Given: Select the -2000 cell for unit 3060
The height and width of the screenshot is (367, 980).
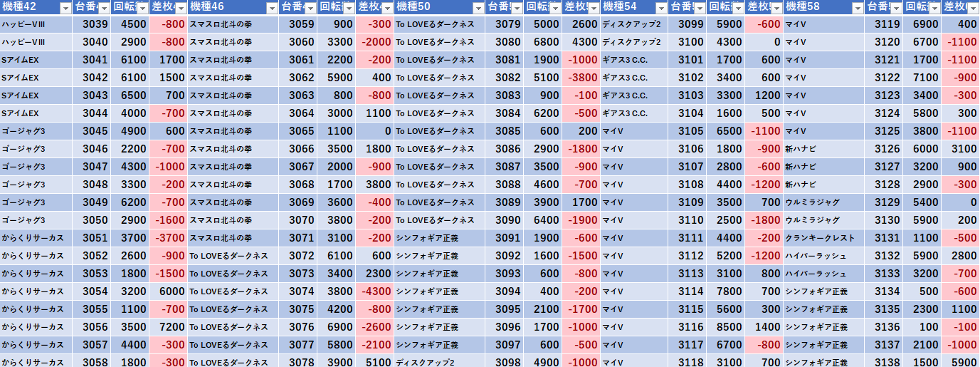Looking at the screenshot, I should click(x=374, y=42).
